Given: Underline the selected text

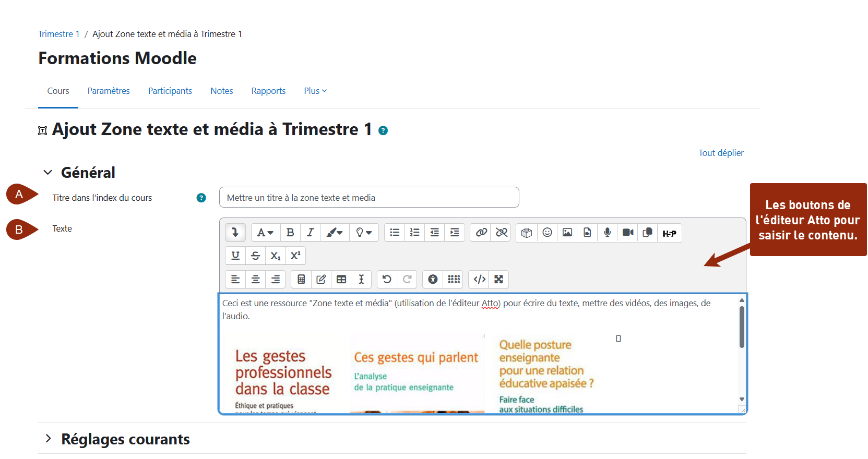Looking at the screenshot, I should tap(235, 256).
